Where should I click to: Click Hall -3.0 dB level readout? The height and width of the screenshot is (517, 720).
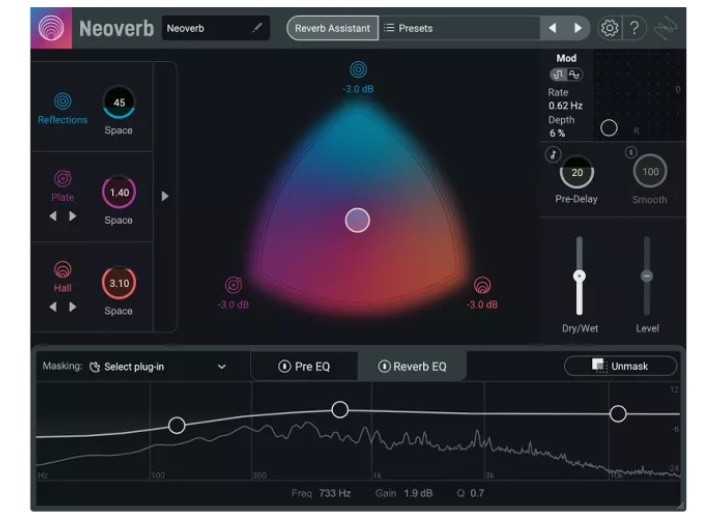point(482,304)
